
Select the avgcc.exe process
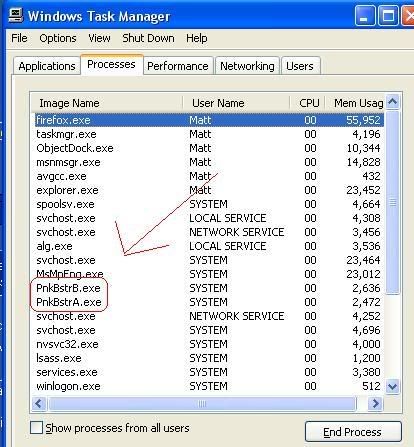tap(209, 176)
